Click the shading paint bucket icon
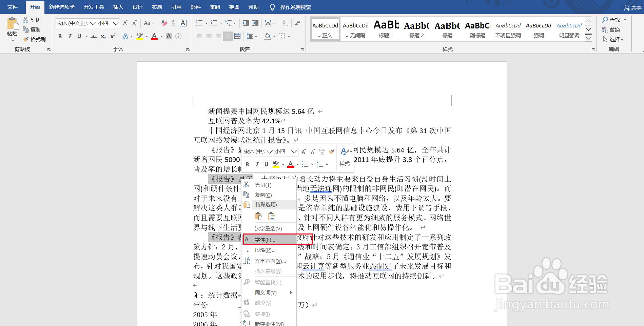The image size is (644, 326). point(267,36)
